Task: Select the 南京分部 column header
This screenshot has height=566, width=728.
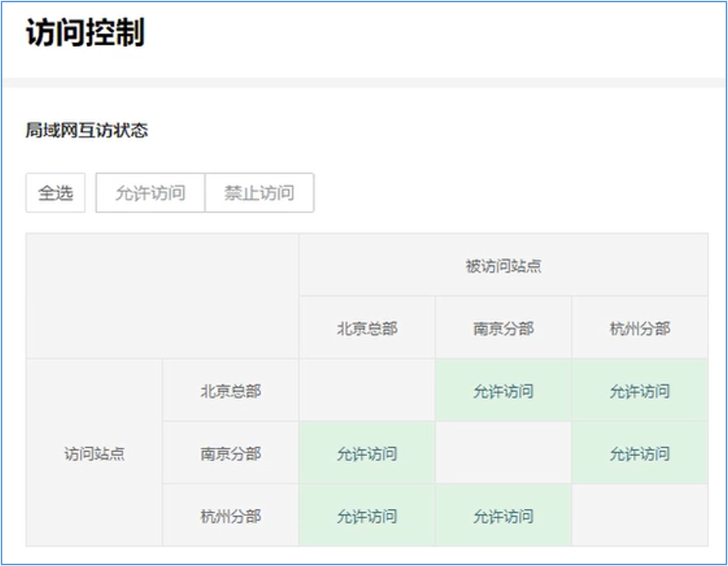Action: [503, 329]
